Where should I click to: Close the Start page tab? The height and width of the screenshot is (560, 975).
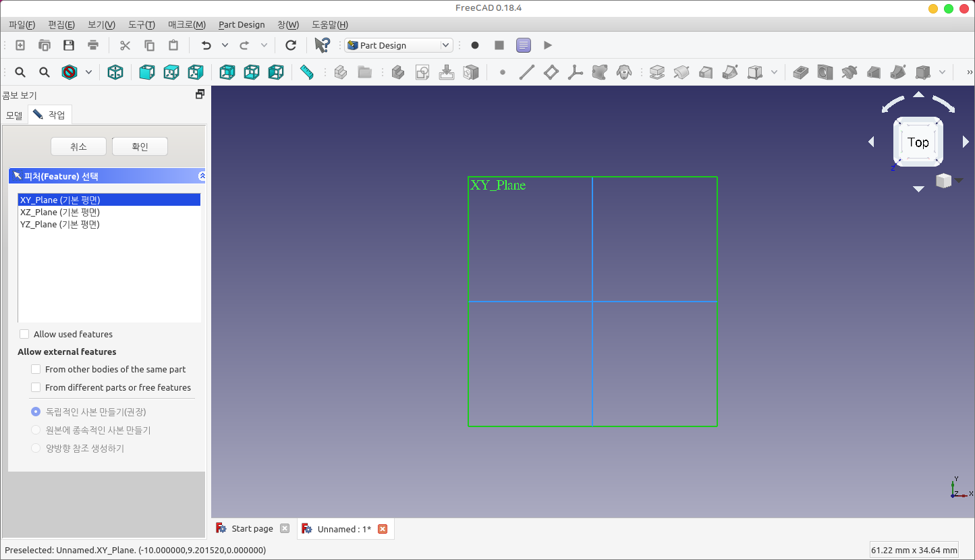tap(285, 529)
